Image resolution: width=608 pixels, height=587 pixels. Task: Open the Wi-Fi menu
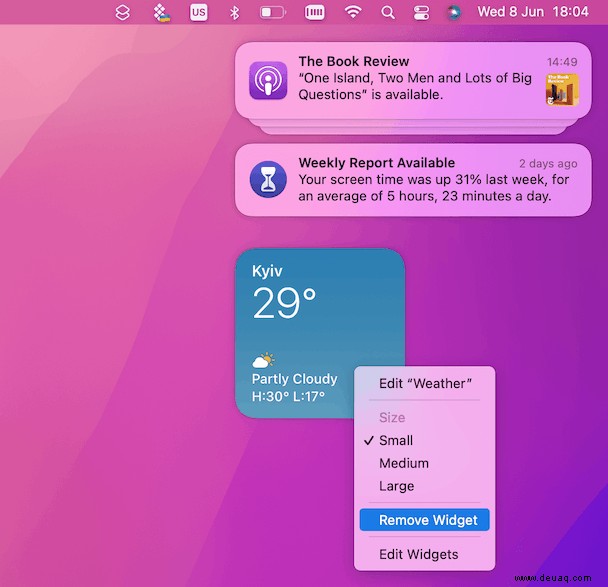353,12
